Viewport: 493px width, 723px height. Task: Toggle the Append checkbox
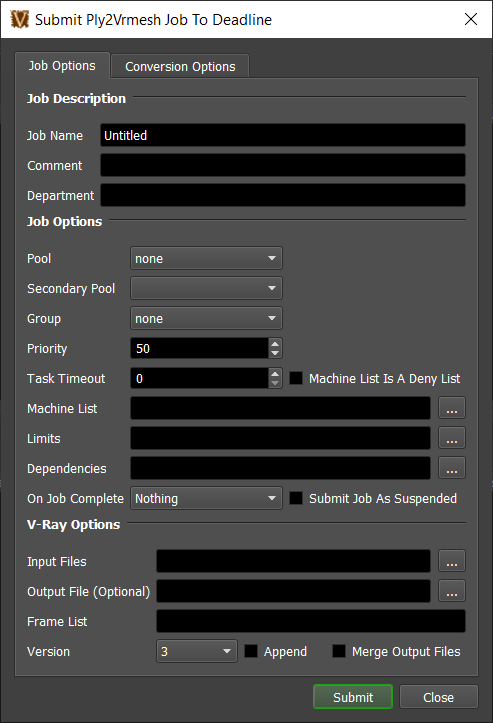pyautogui.click(x=251, y=651)
